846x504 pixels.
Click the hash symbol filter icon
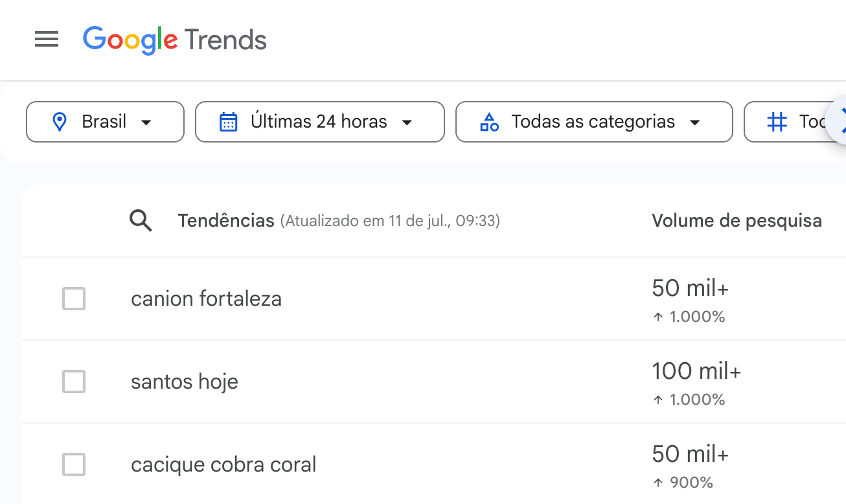777,122
